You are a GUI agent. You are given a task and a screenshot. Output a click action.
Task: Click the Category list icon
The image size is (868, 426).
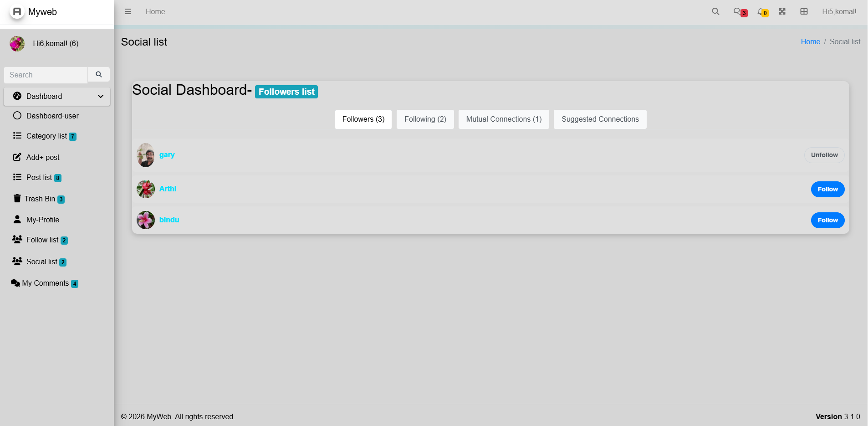click(17, 135)
